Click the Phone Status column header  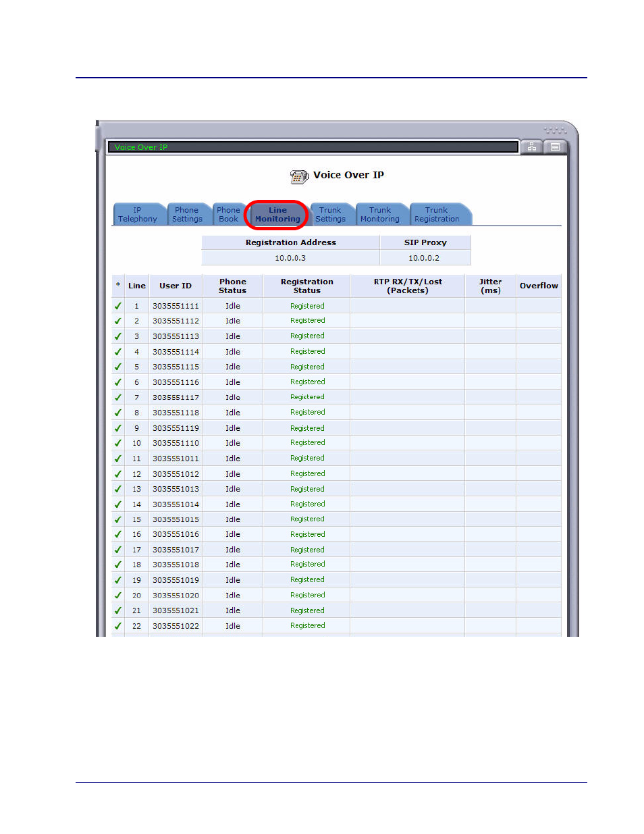click(233, 286)
